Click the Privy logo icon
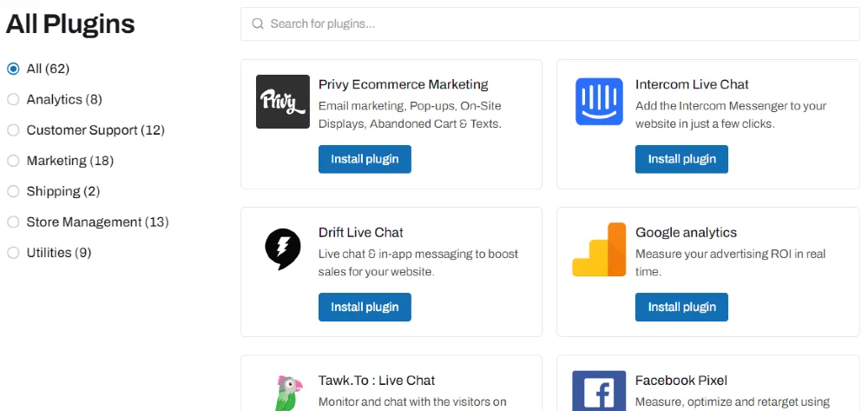The height and width of the screenshot is (411, 868). click(x=283, y=102)
